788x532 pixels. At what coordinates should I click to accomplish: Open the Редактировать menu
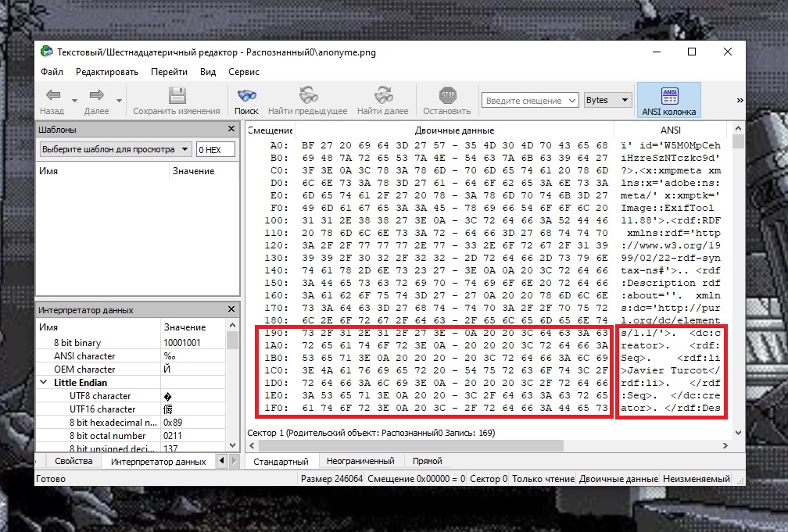click(107, 72)
